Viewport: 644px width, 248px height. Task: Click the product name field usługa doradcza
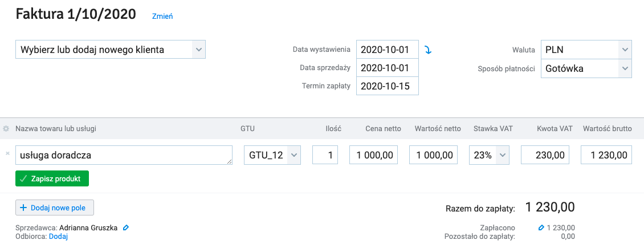click(124, 155)
